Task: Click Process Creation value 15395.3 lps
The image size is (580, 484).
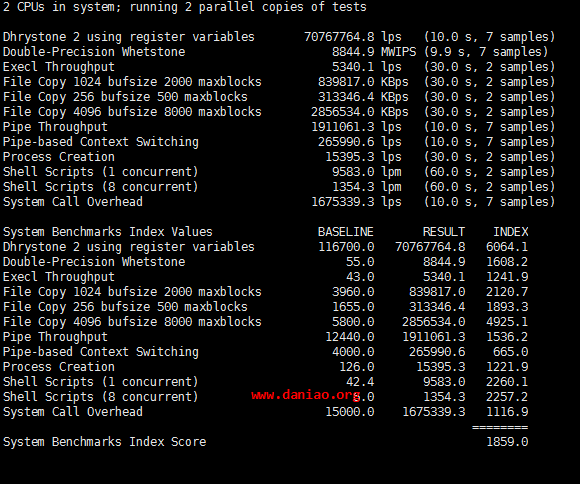Action: pyautogui.click(x=363, y=157)
